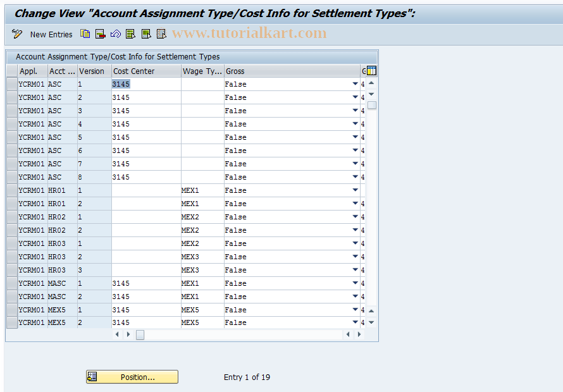Open the Gross dropdown for MEX5 version 1
Viewport: 563px width, 392px height.
click(356, 309)
